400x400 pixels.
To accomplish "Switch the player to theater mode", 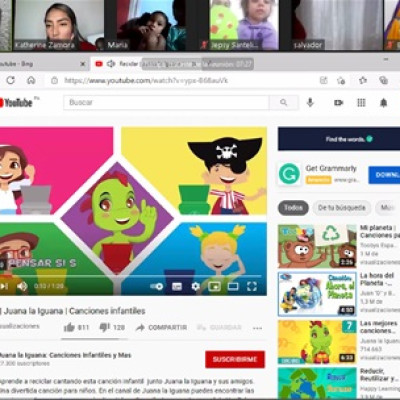I will click(x=233, y=286).
